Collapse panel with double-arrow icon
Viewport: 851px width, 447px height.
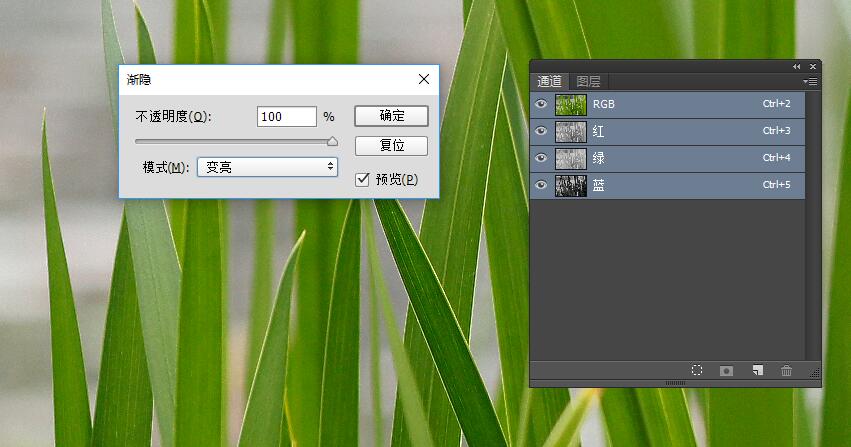click(x=796, y=66)
